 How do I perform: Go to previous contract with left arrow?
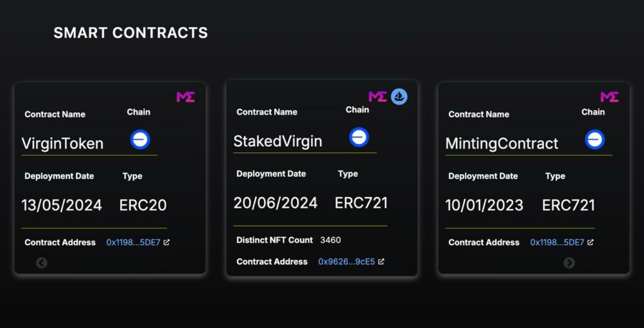[42, 263]
